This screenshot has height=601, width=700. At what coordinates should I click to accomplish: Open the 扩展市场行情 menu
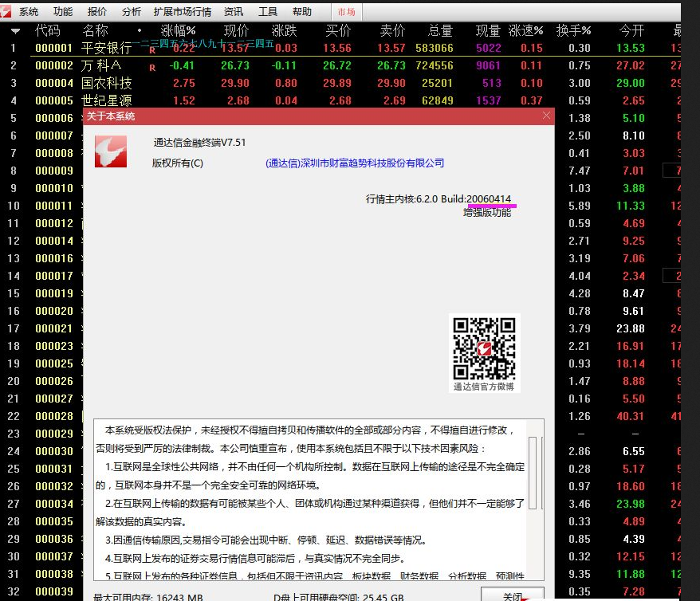[182, 12]
